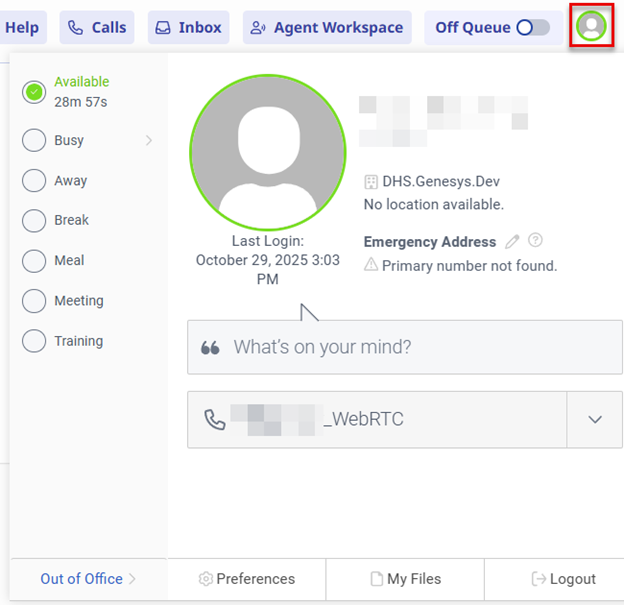Set status to Away
The image size is (624, 605).
(34, 181)
